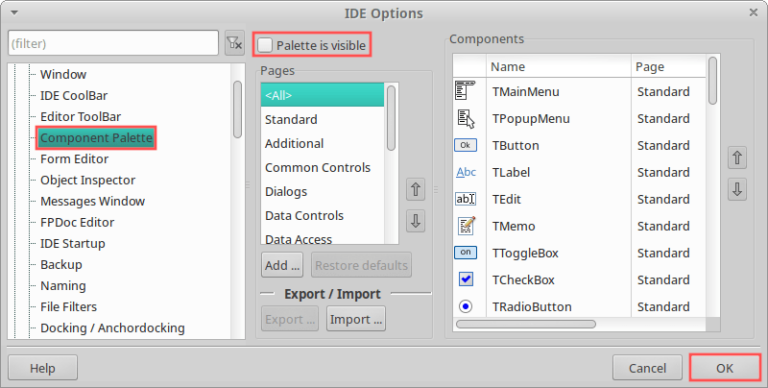Click the Export ... button

(290, 319)
